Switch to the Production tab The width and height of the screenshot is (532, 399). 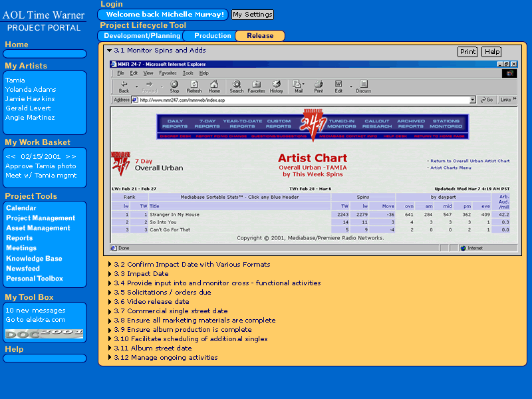point(212,36)
